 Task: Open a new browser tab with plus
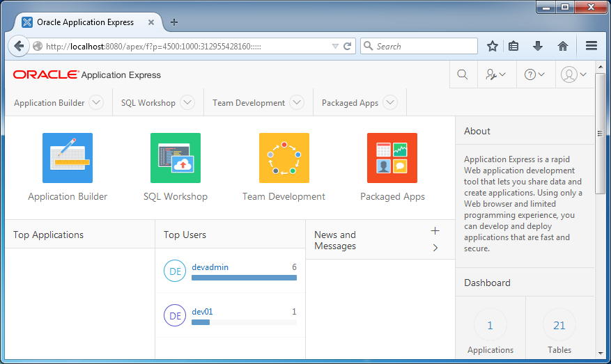click(174, 22)
